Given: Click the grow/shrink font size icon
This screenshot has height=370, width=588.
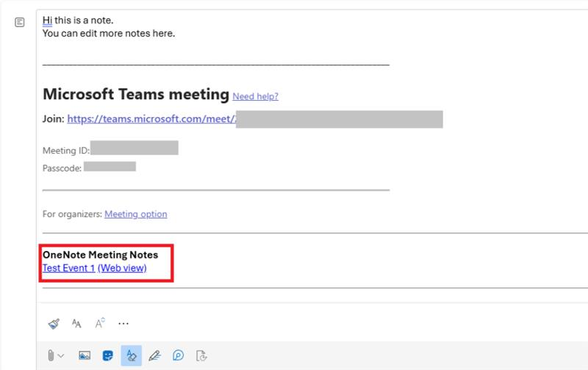Looking at the screenshot, I should tap(100, 323).
